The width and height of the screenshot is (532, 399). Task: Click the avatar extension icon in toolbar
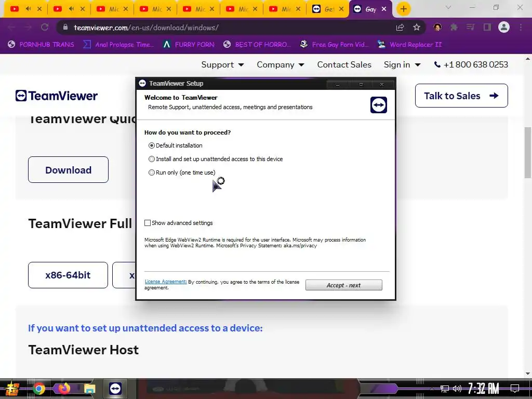pos(437,27)
